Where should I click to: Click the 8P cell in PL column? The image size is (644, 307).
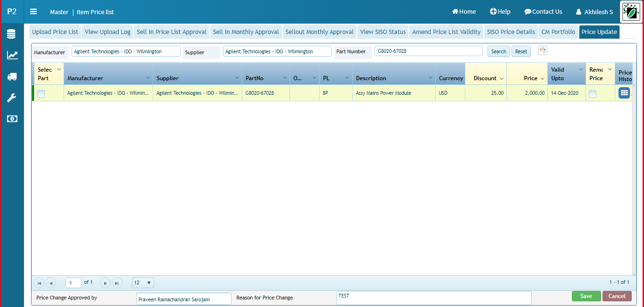click(336, 93)
